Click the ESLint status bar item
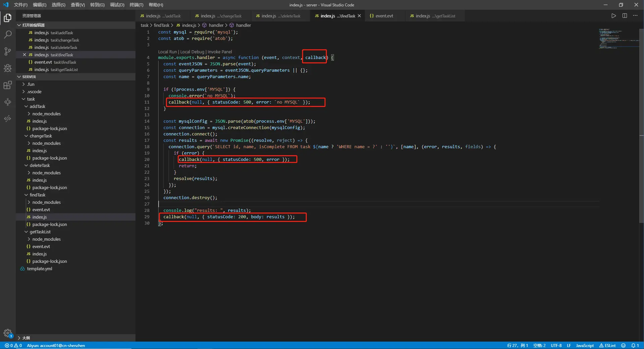 (x=607, y=345)
